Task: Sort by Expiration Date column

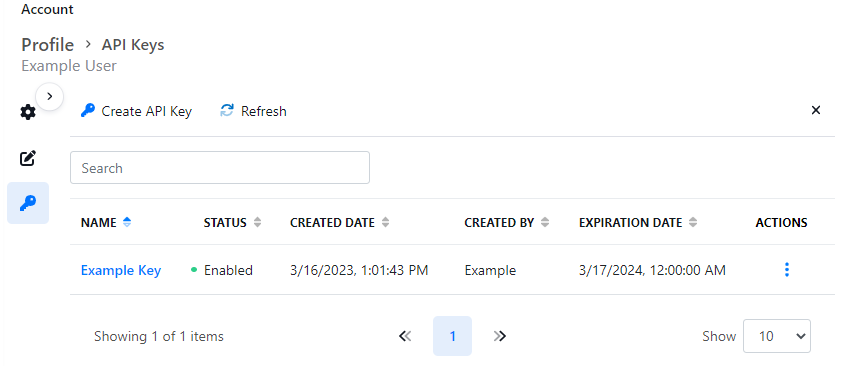Action: pos(638,223)
